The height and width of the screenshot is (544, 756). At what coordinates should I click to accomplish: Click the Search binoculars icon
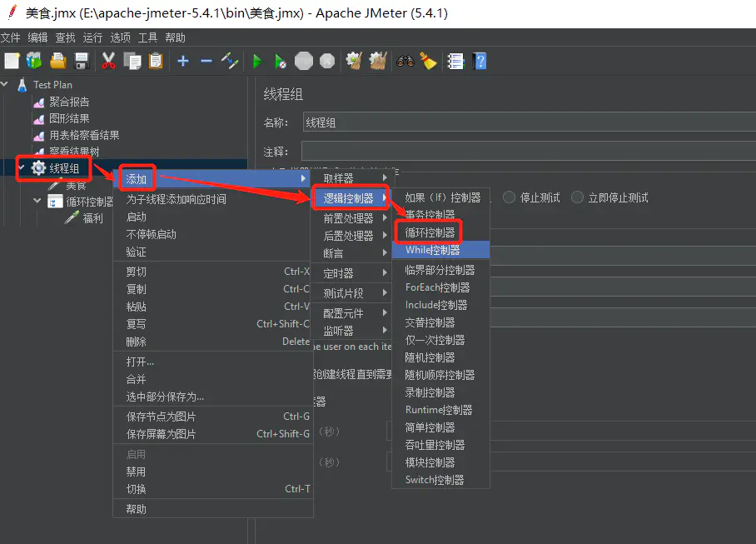405,62
